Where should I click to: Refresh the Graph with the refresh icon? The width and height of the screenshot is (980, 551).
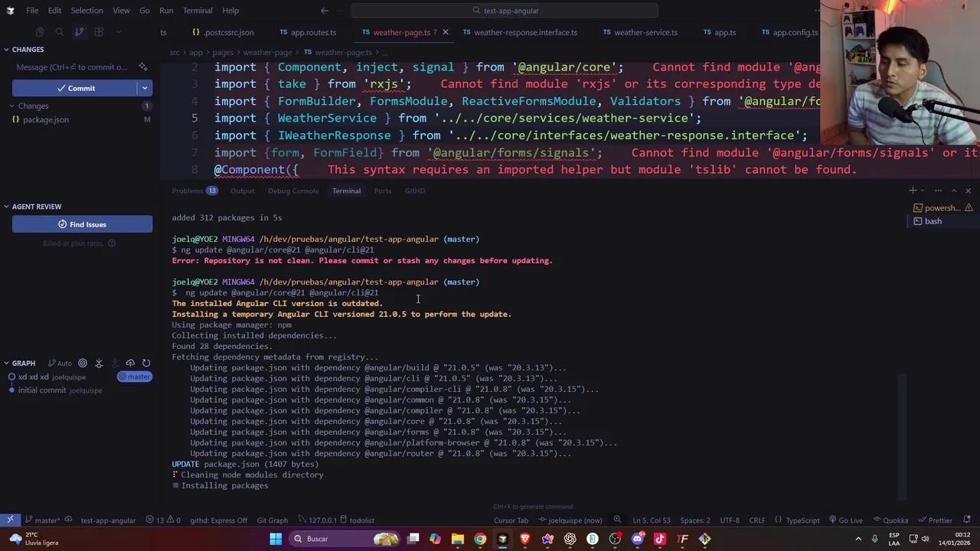coord(145,364)
